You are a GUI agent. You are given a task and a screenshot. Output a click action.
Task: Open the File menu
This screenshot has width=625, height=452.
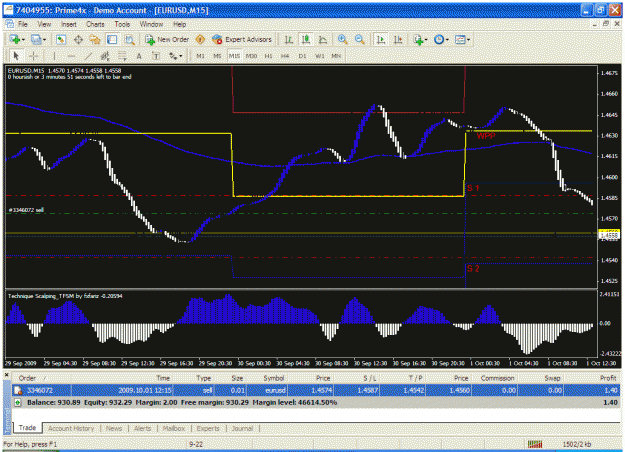[x=23, y=24]
